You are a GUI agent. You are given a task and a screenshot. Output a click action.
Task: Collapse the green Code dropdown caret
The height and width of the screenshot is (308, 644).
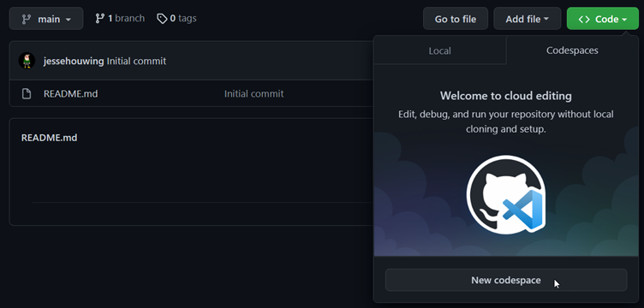624,20
